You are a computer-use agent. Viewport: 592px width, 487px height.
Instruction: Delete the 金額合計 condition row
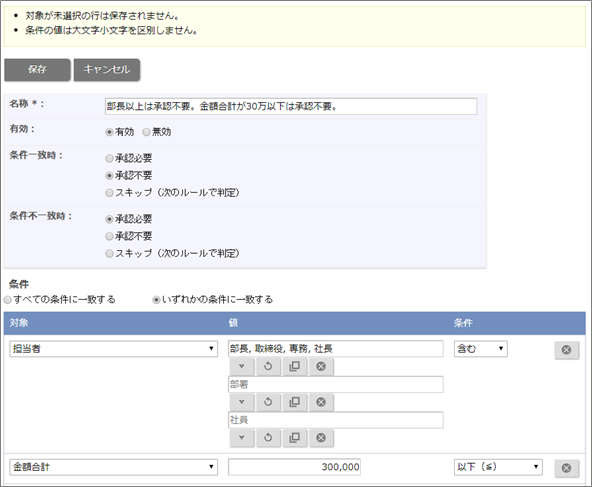566,468
